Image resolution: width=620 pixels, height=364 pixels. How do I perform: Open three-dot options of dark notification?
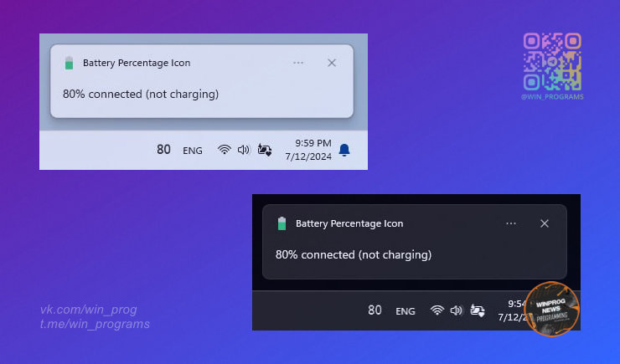click(511, 223)
